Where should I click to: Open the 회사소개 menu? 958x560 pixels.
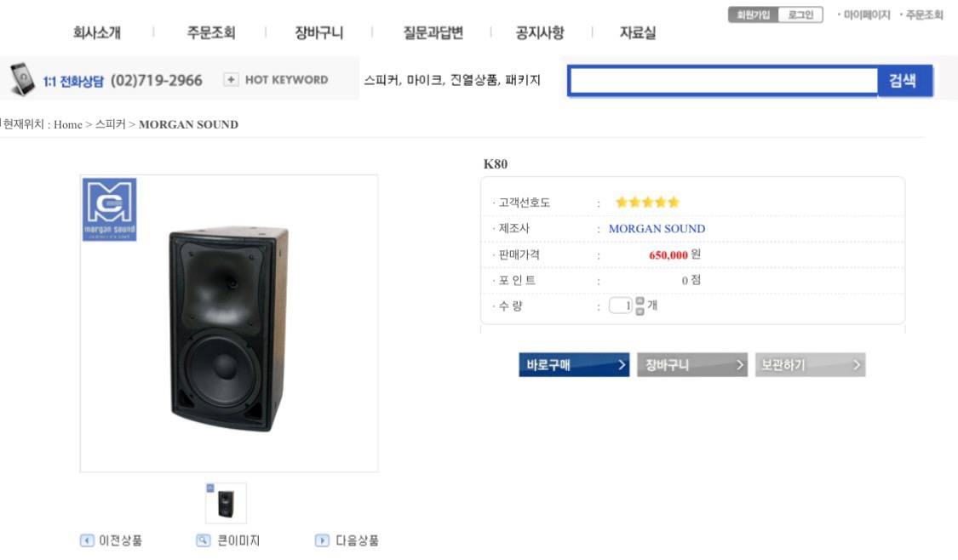[x=97, y=33]
